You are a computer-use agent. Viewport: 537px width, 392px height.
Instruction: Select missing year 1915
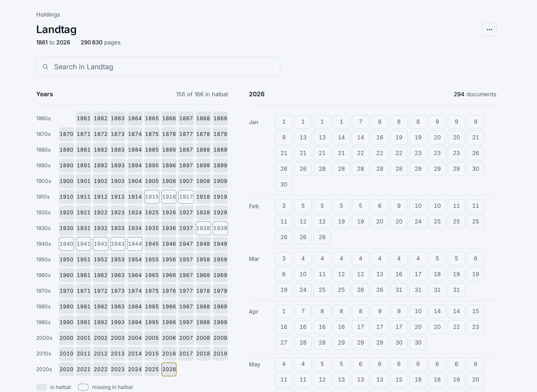(x=152, y=197)
